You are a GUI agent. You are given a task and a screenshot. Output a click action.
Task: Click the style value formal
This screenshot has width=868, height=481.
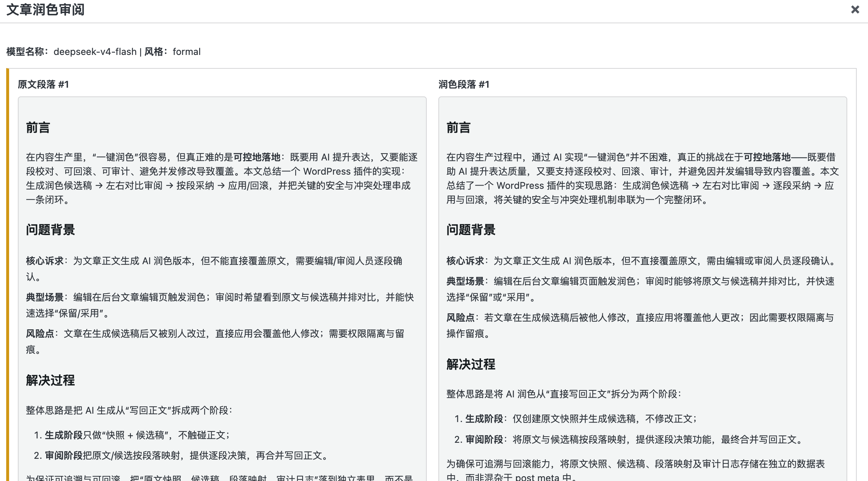(186, 52)
